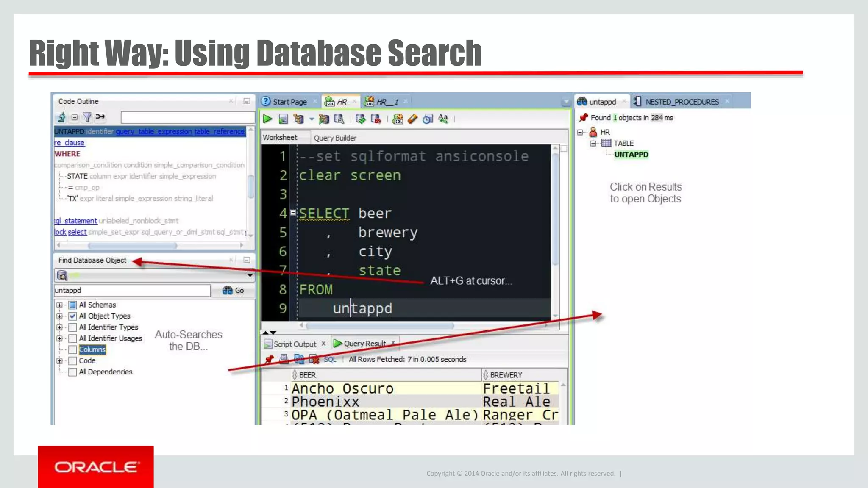This screenshot has height=488, width=868.
Task: Expand the Code tree node
Action: pos(59,361)
